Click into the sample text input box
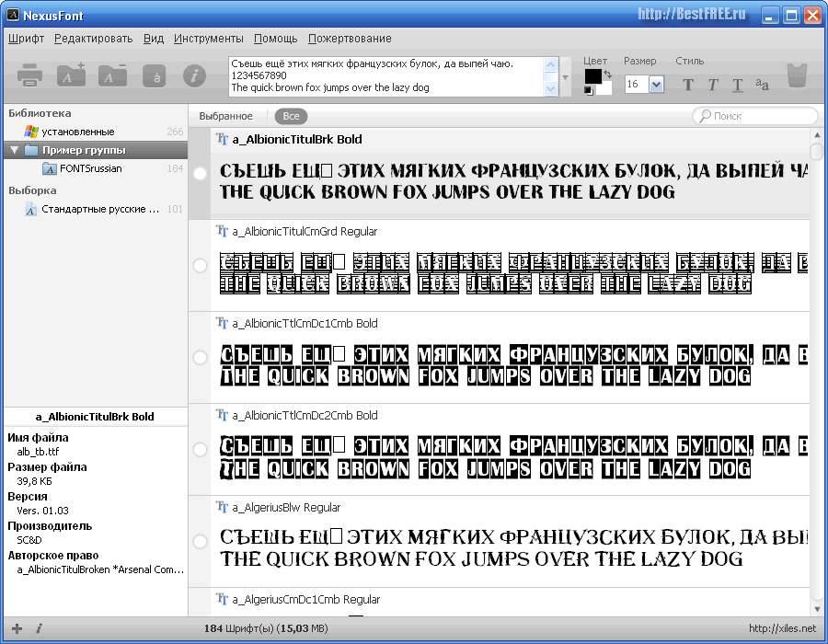Screen dimensions: 828x644 tap(386, 76)
